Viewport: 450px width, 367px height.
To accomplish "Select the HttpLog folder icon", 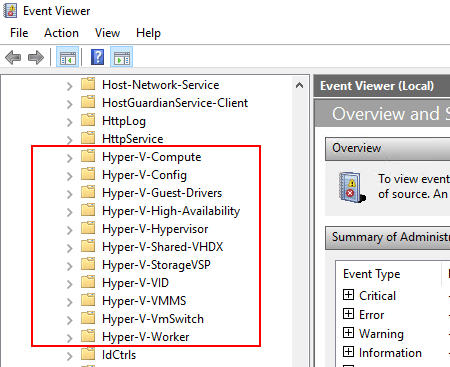I will [88, 120].
